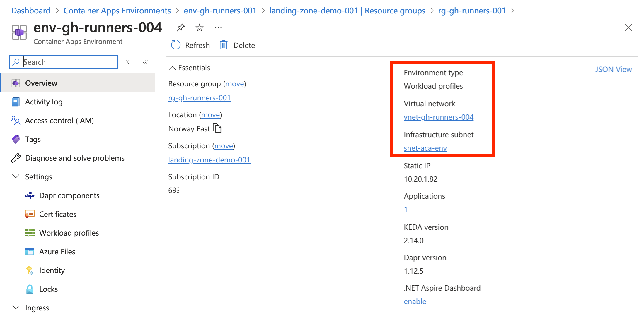Viewport: 644px width, 314px height.
Task: Click the Activity log icon
Action: 16,102
